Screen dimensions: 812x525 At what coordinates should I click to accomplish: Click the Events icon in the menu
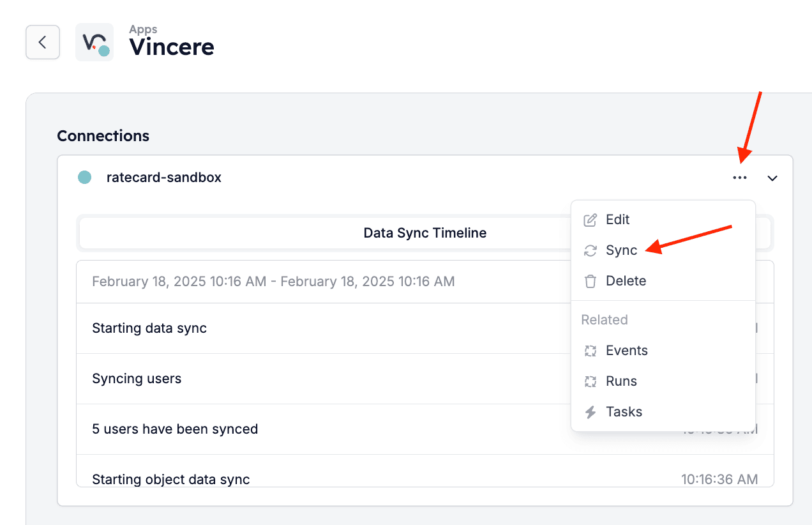[590, 351]
